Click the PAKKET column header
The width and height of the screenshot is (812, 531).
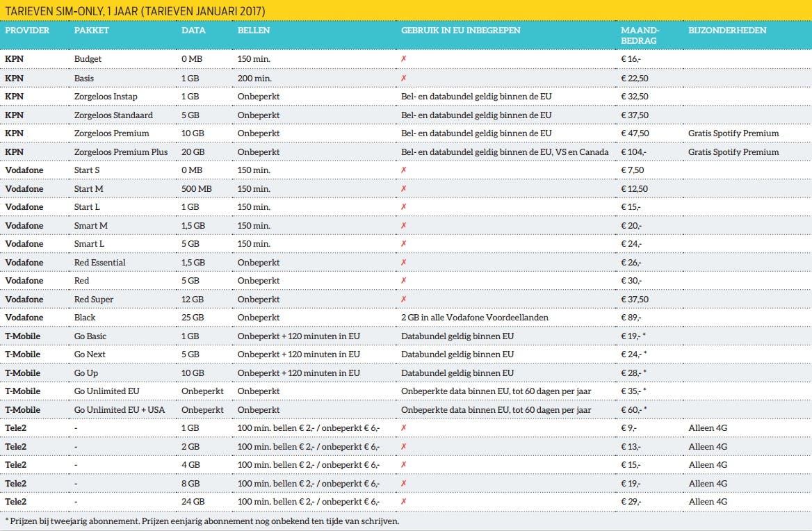point(92,30)
